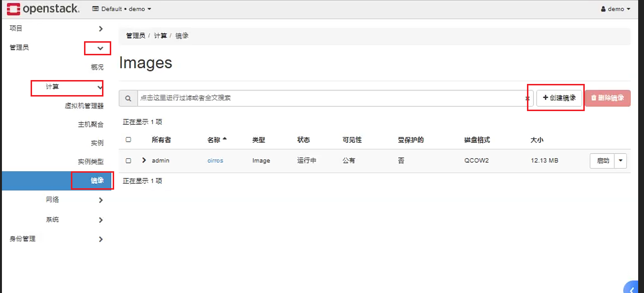Click the OpenStack logo
644x293 pixels.
43,9
